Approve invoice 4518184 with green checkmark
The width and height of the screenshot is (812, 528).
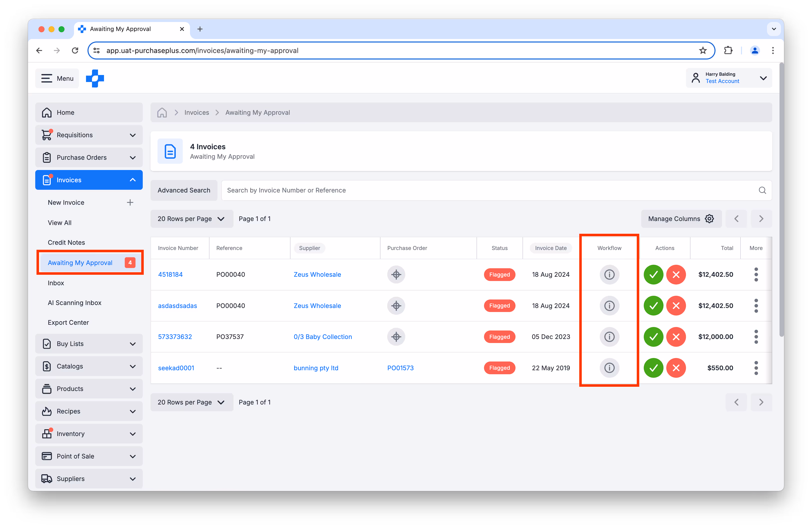coord(653,274)
